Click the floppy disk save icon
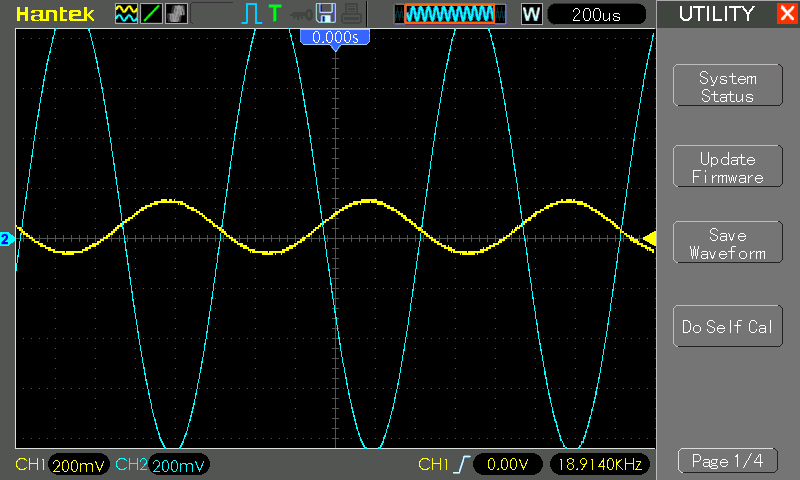The height and width of the screenshot is (480, 800). 325,14
